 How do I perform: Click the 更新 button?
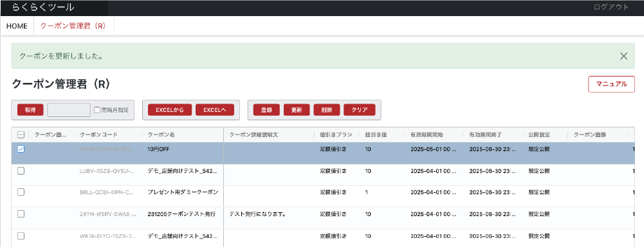[x=297, y=110]
